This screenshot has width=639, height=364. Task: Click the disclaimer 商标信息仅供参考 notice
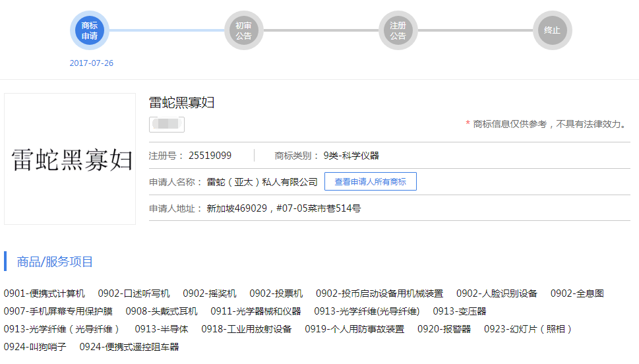pyautogui.click(x=547, y=124)
